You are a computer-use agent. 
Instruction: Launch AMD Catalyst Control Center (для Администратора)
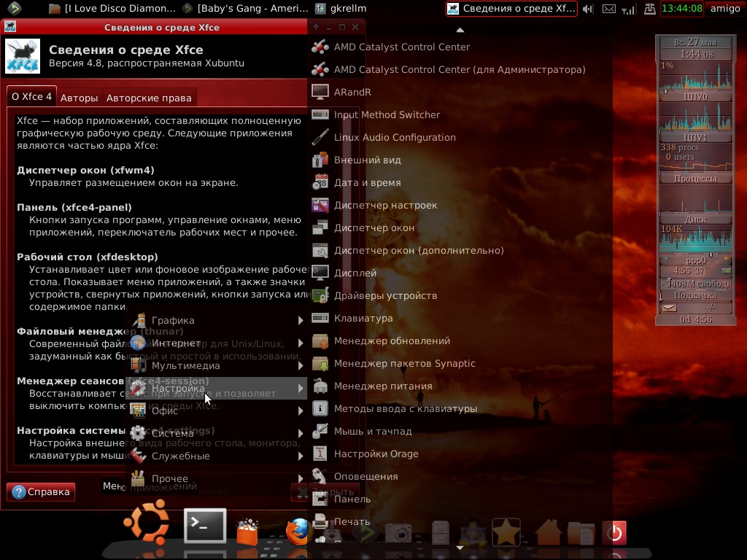tap(460, 69)
